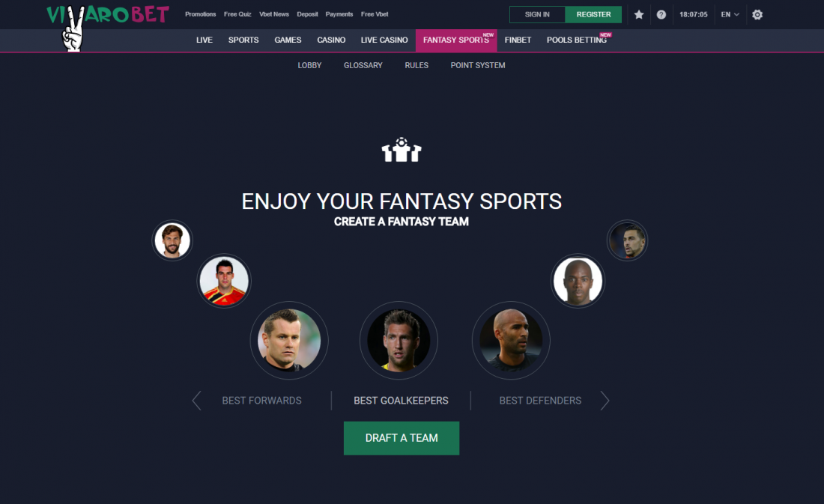This screenshot has height=504, width=824.
Task: Show next category with right arrow
Action: point(605,401)
